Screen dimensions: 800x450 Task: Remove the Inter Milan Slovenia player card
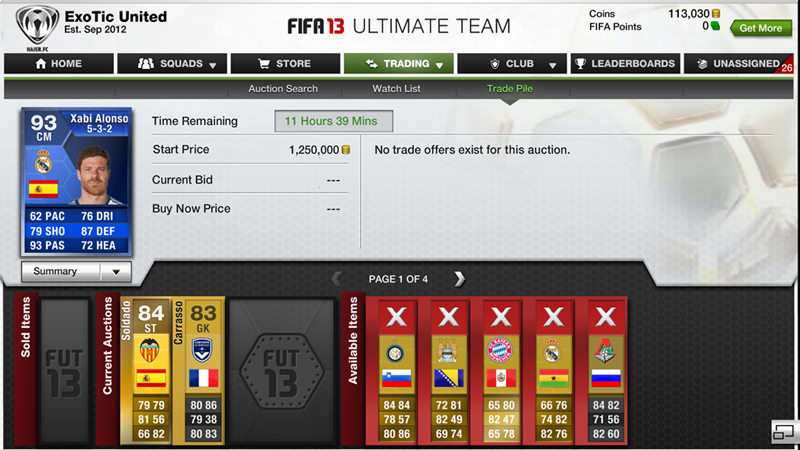click(x=396, y=317)
